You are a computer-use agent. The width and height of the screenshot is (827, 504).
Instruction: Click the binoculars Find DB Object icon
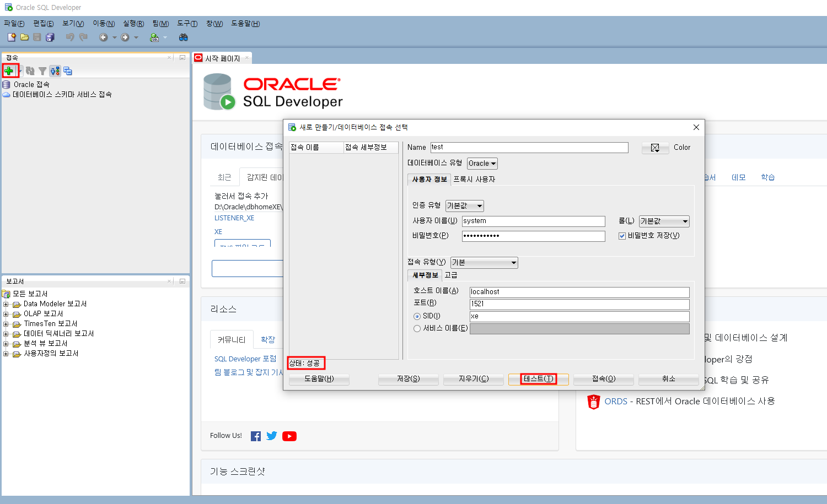coord(184,37)
